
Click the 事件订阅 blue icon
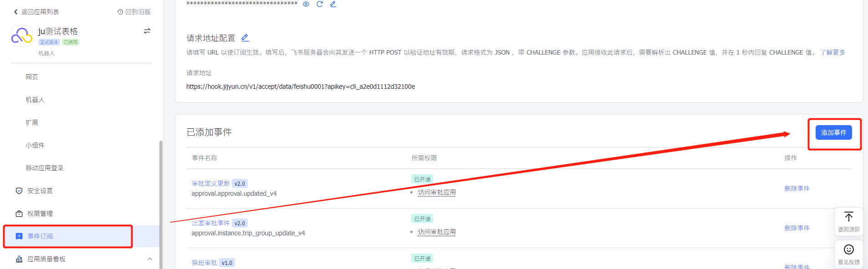tap(19, 236)
